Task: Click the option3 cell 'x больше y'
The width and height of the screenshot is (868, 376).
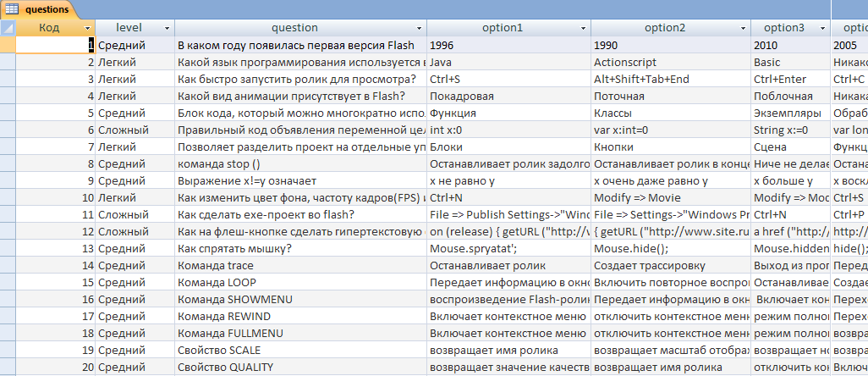Action: click(791, 181)
